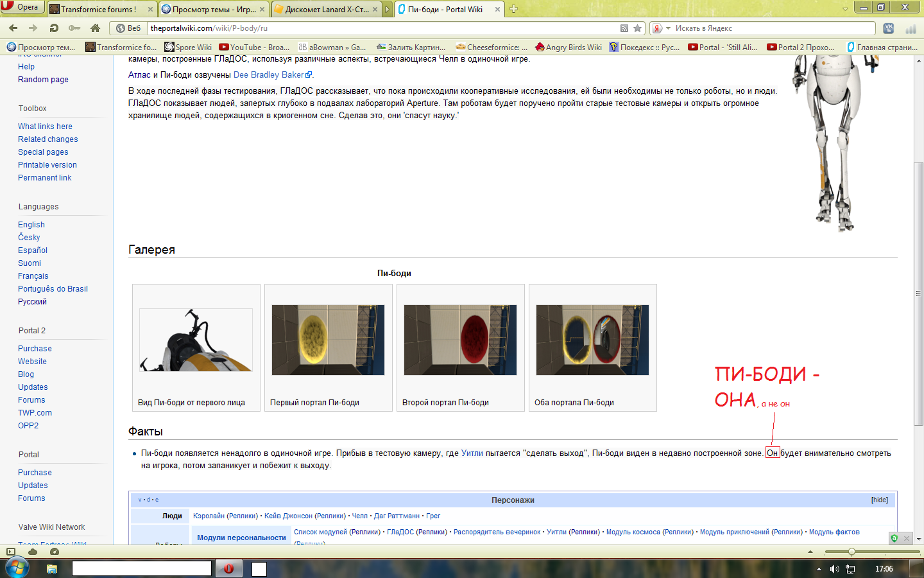The image size is (924, 578).
Task: Click the Искать в Яндекс search field
Action: click(x=773, y=28)
